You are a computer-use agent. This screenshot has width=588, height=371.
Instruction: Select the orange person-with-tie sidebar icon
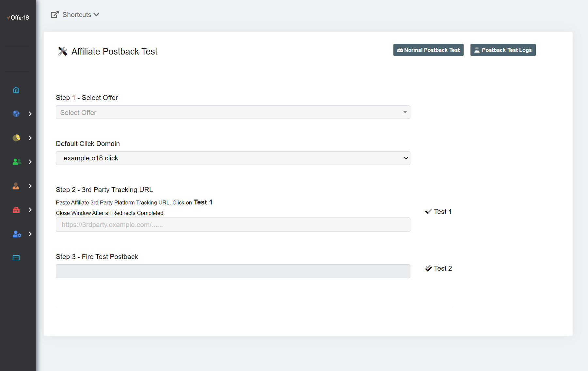[16, 186]
